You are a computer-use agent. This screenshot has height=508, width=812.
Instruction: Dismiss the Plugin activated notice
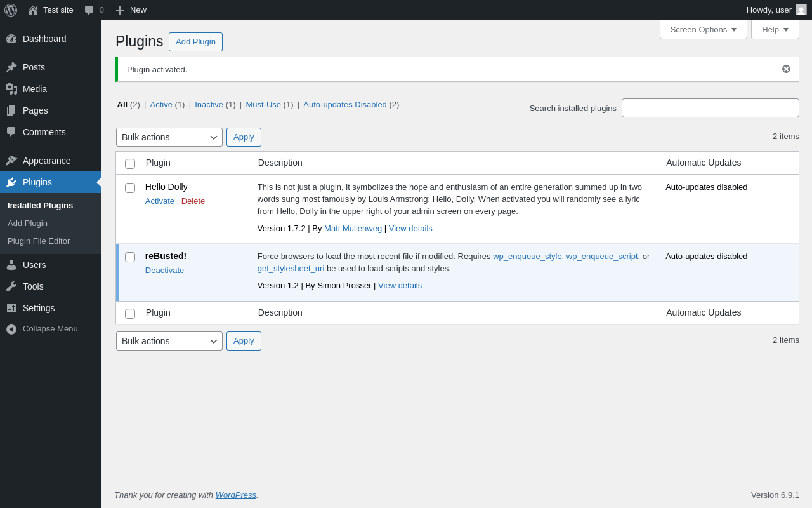tap(786, 69)
